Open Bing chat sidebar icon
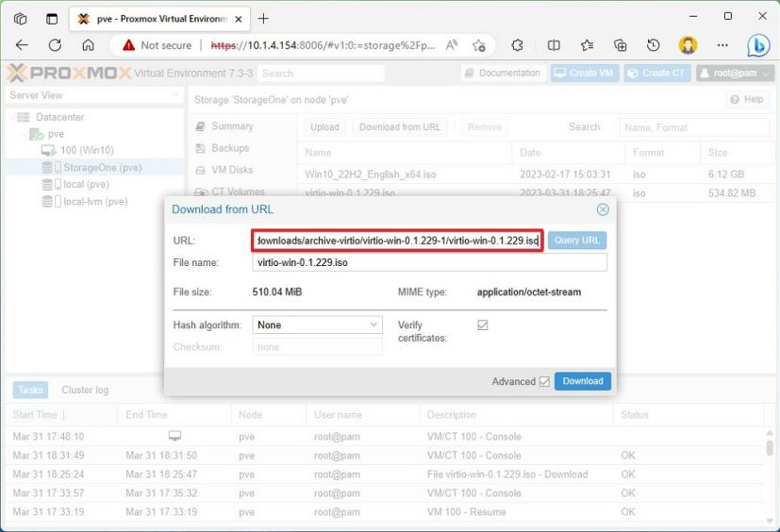 [x=758, y=46]
